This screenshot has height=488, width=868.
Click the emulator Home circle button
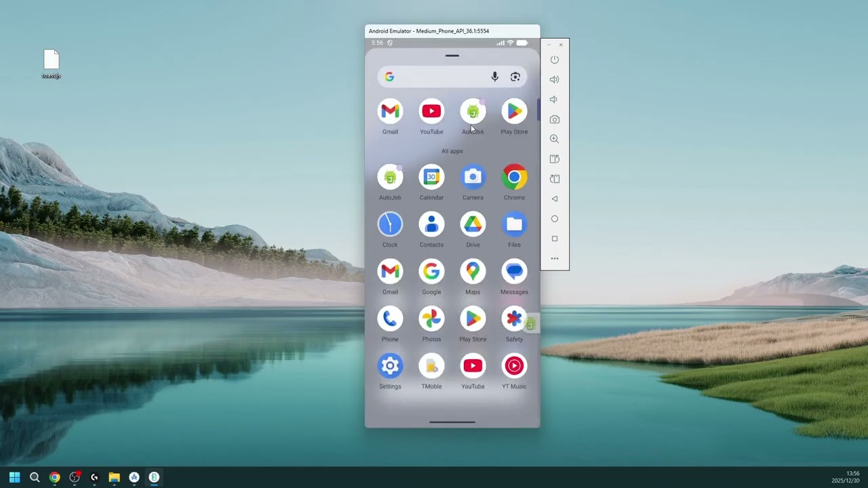pyautogui.click(x=554, y=219)
